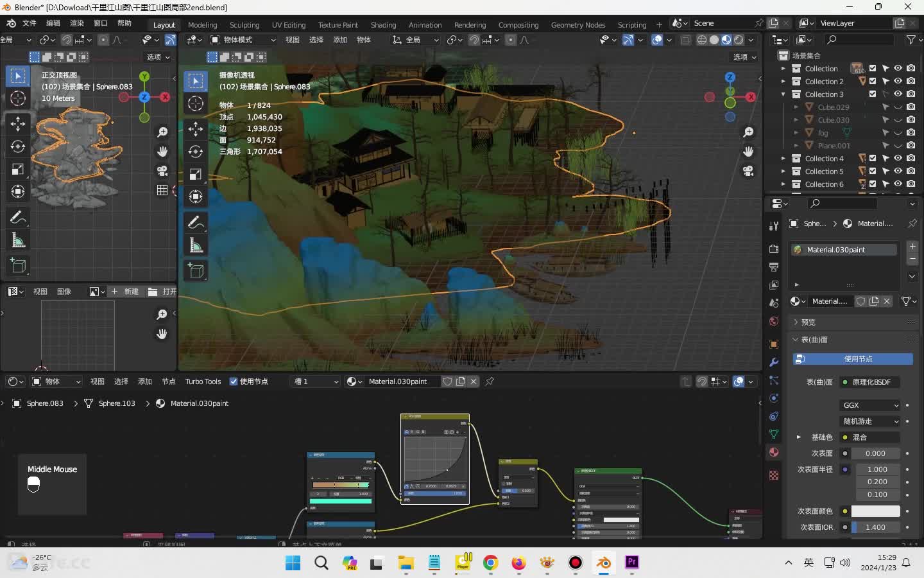
Task: Toggle selectability arrow for fog object
Action: pyautogui.click(x=885, y=132)
